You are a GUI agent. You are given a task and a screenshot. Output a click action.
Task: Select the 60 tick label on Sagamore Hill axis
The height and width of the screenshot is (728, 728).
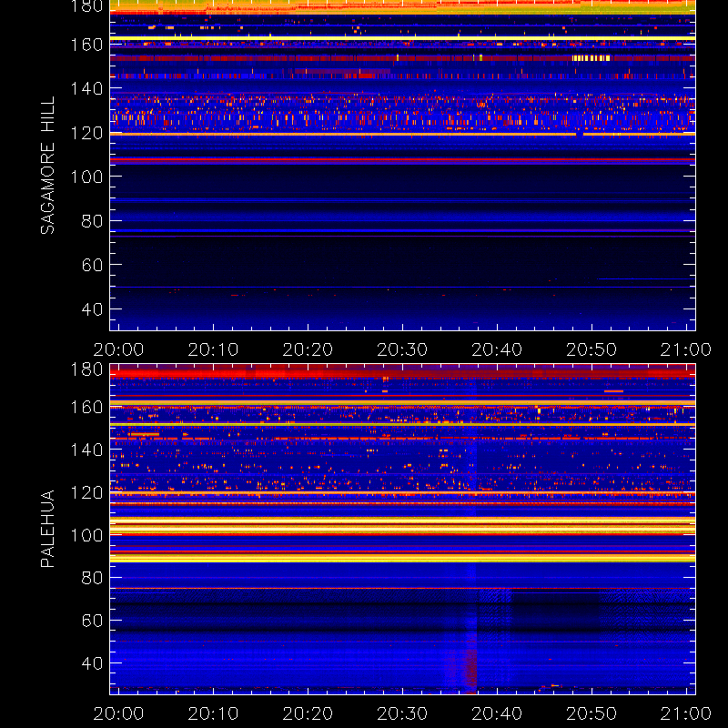click(x=92, y=265)
